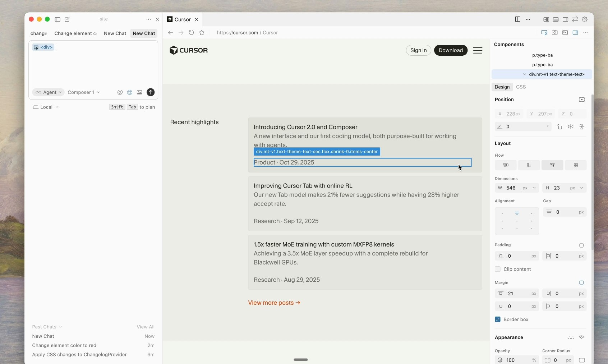Open settings gear in title bar
This screenshot has height=364, width=608.
[585, 19]
